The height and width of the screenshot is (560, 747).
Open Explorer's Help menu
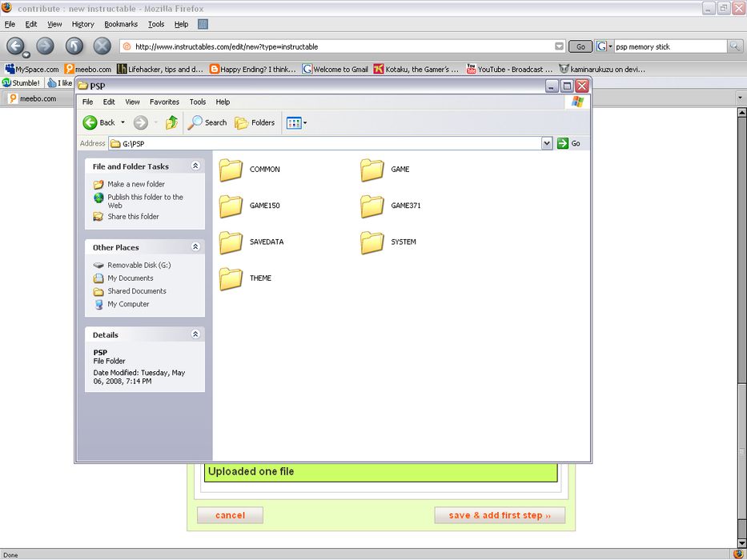click(223, 102)
